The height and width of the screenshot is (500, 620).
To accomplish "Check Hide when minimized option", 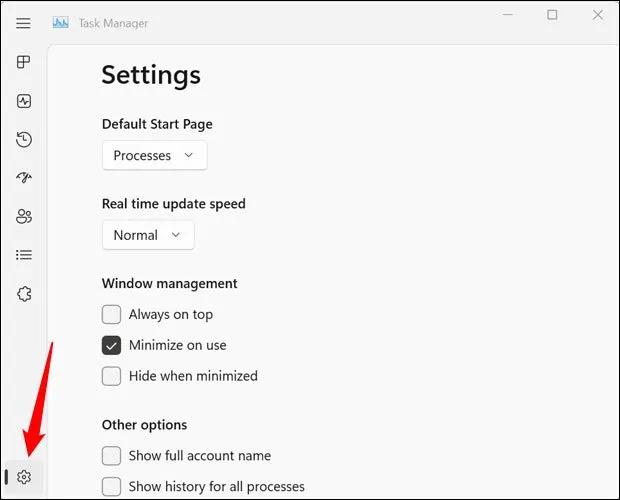I will coord(112,376).
